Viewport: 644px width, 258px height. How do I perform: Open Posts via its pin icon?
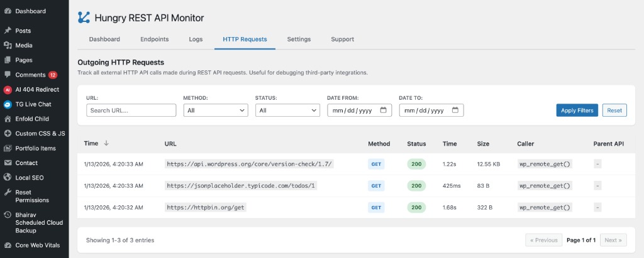click(x=8, y=31)
